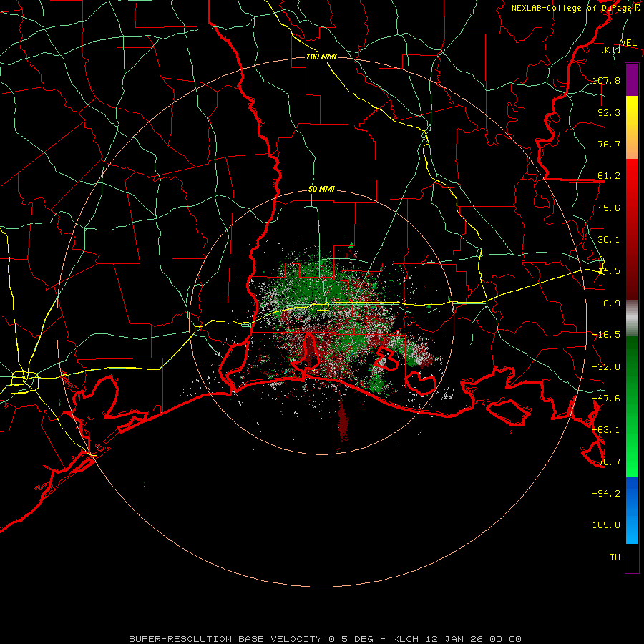Viewport: 644px width, 644px height.
Task: Click the -94.2 velocity scale value
Action: click(x=606, y=493)
